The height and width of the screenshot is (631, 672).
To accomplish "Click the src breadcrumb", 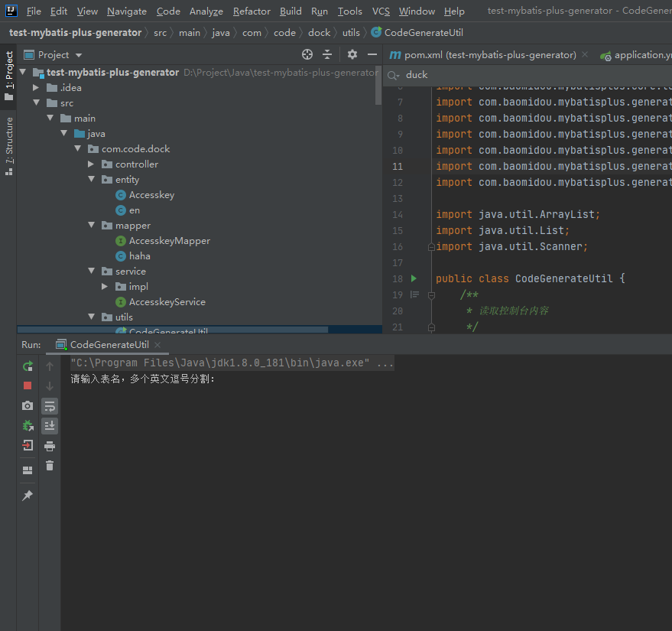I will [x=160, y=33].
